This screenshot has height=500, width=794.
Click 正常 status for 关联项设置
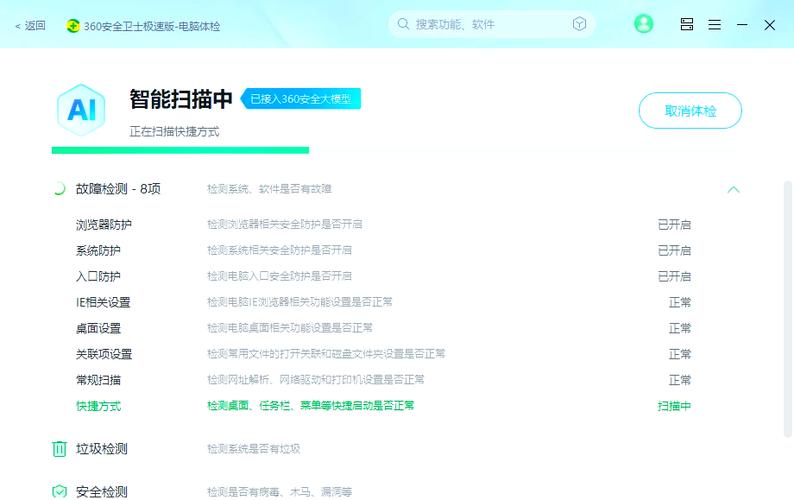(x=680, y=354)
